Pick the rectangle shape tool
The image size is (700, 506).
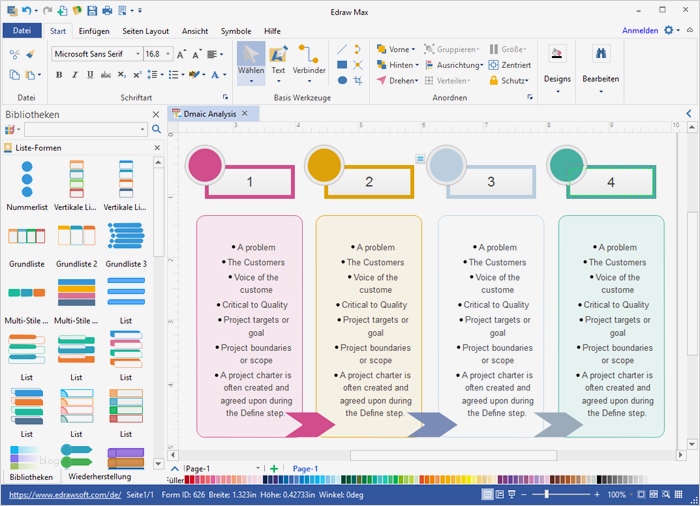[x=342, y=65]
